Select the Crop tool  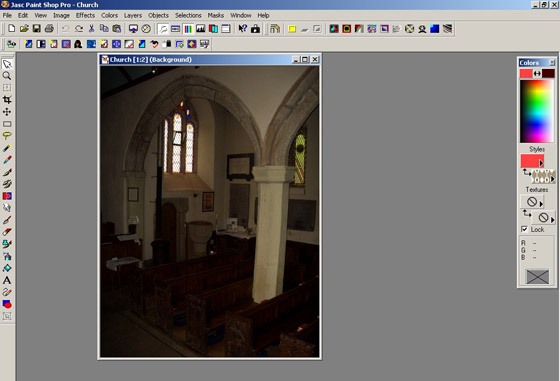[7, 100]
